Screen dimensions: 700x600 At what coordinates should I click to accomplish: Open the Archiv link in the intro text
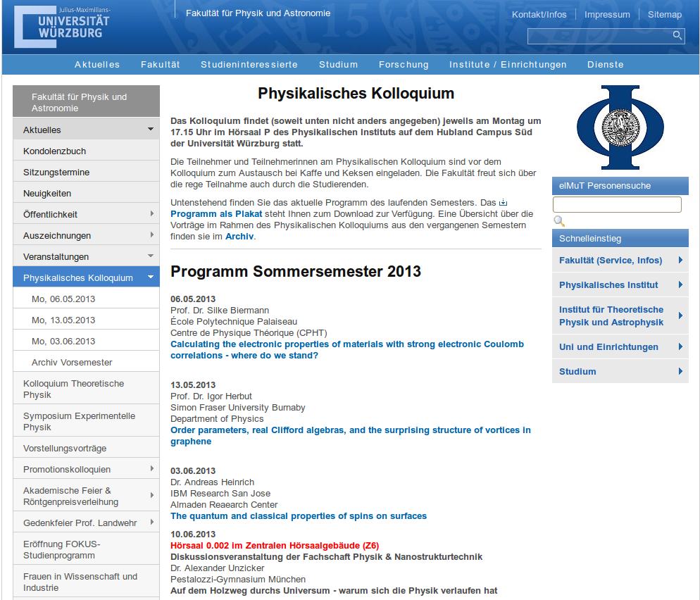[239, 236]
